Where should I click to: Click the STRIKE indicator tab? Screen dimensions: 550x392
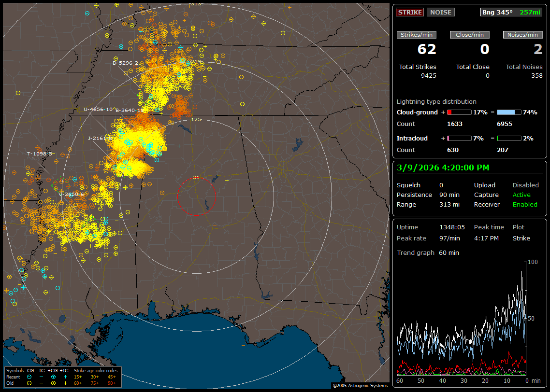coord(410,13)
